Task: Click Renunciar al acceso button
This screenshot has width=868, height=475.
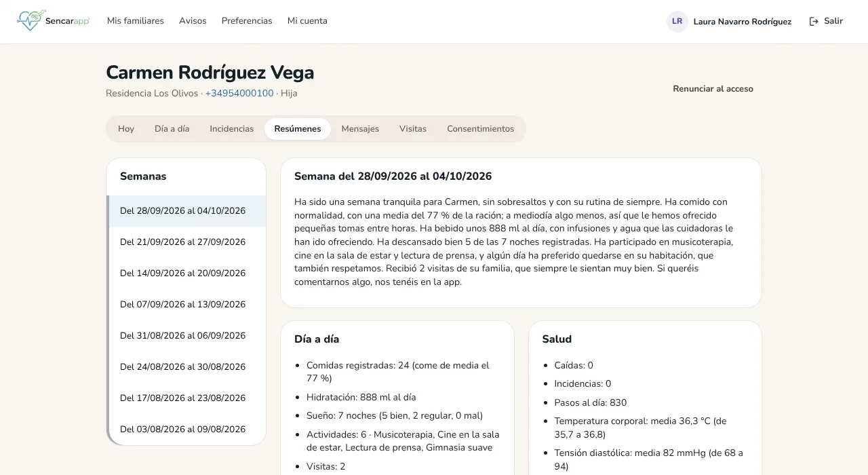Action: pos(713,88)
